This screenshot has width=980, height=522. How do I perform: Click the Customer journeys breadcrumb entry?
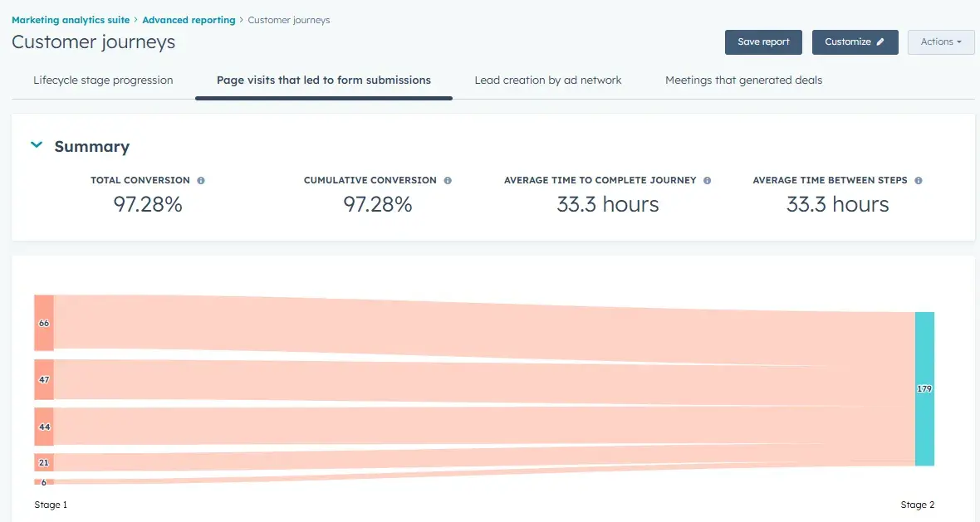tap(288, 20)
